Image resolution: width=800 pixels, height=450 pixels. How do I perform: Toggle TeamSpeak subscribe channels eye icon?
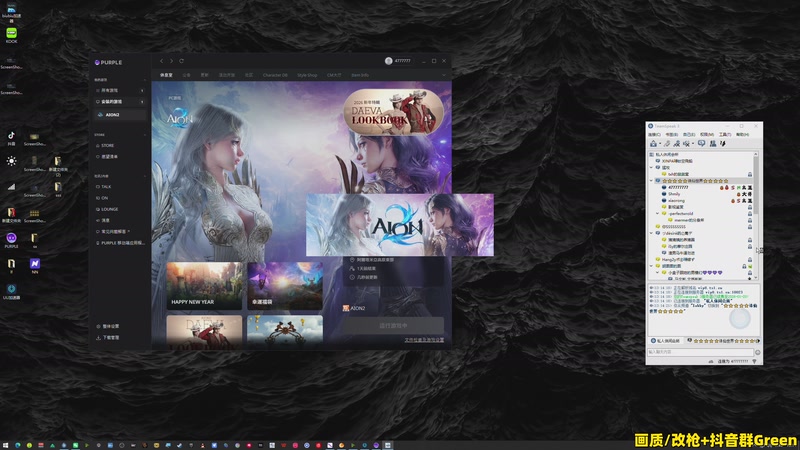click(686, 144)
